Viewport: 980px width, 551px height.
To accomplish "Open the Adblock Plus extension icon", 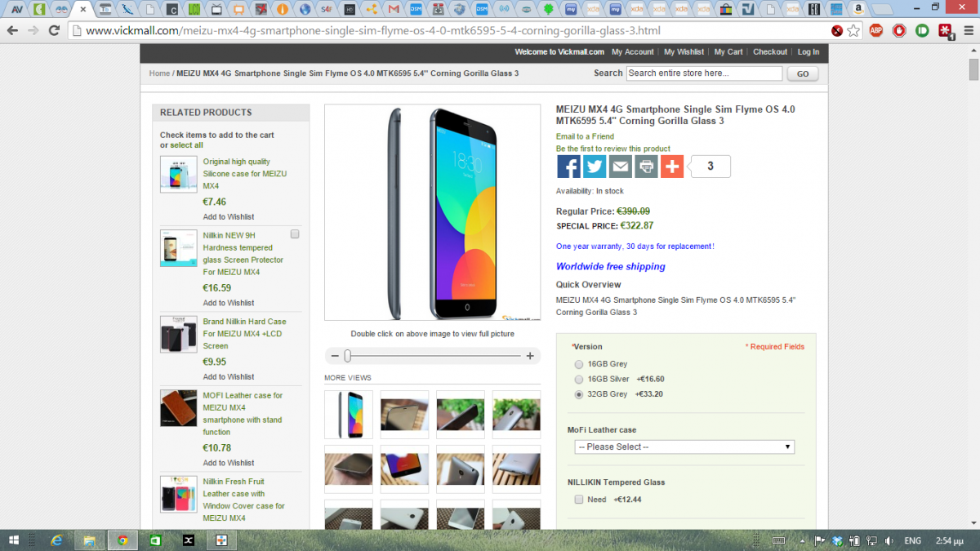I will coord(876,30).
